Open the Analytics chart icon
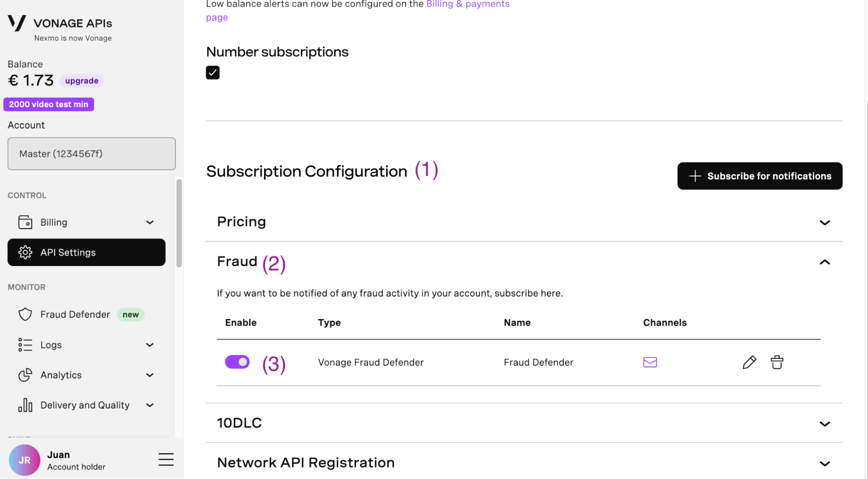868x479 pixels. coord(26,375)
